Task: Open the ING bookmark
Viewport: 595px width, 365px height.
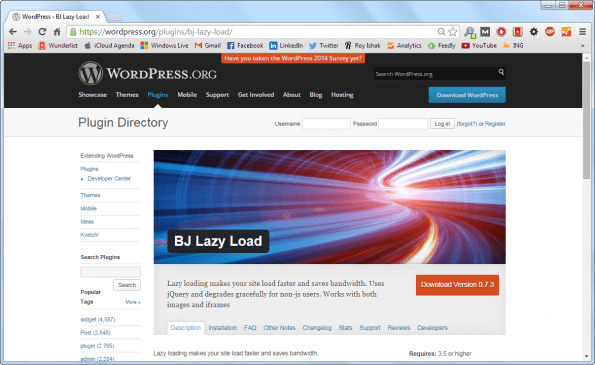Action: 513,46
